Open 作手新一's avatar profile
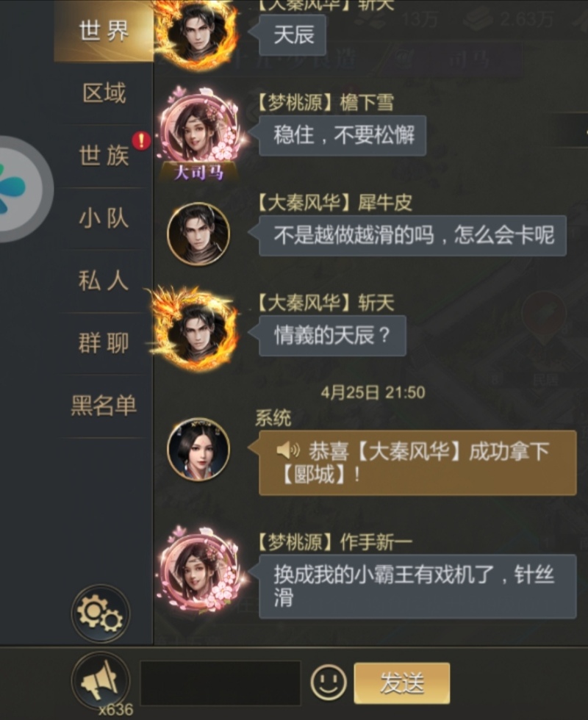The width and height of the screenshot is (588, 720). 198,570
